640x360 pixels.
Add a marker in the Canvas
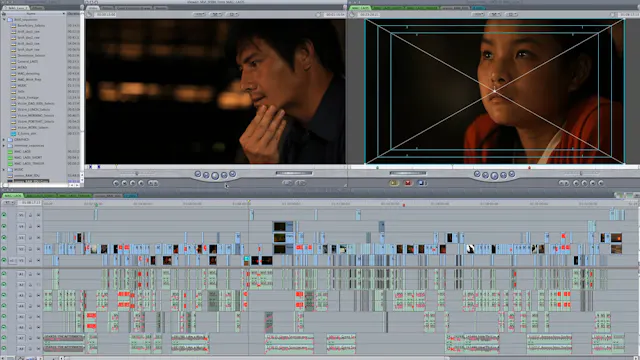click(576, 183)
